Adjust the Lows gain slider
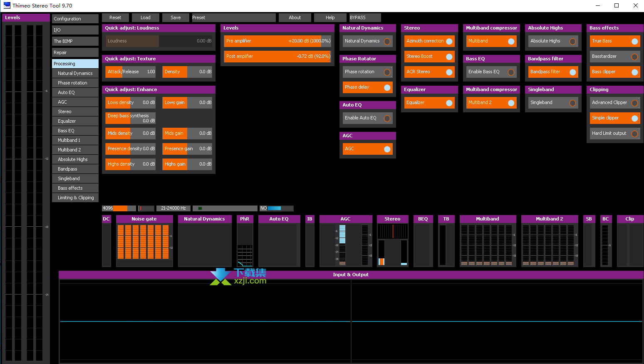 (x=187, y=103)
